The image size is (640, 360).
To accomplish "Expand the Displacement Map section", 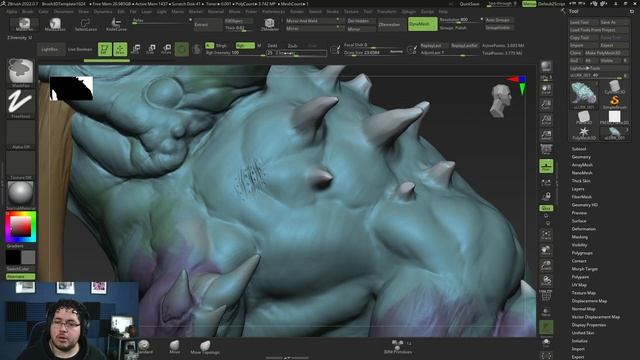I will point(589,301).
